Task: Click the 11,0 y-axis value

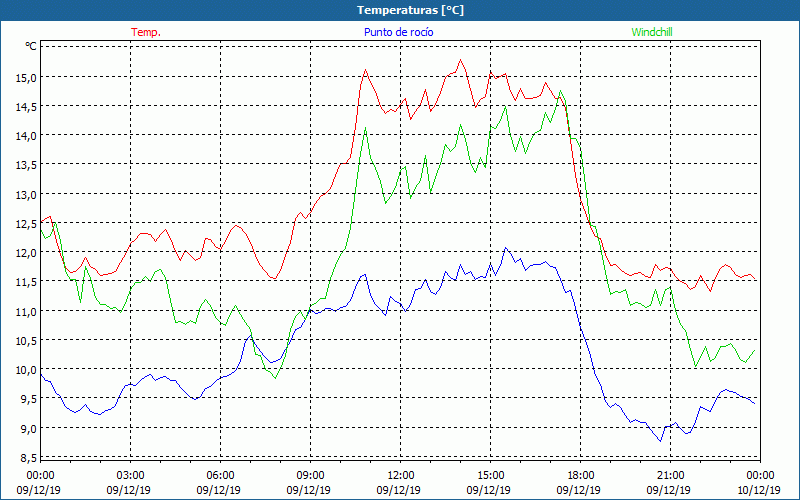Action: point(27,311)
